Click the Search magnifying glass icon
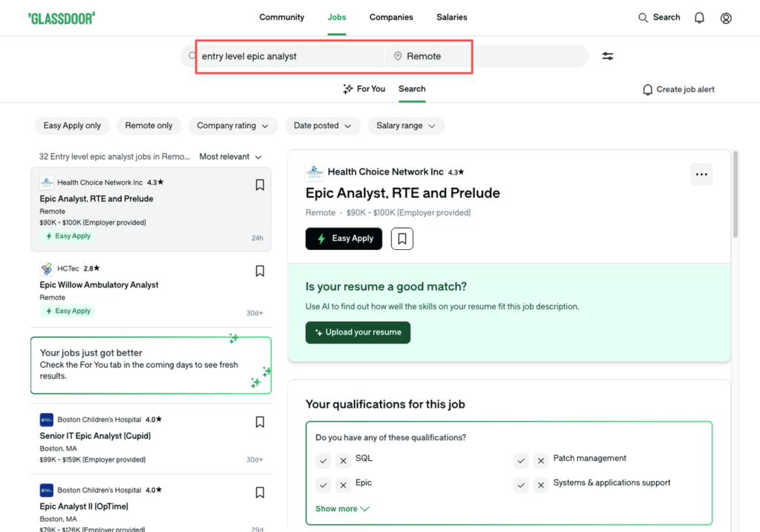Image resolution: width=760 pixels, height=532 pixels. (643, 17)
